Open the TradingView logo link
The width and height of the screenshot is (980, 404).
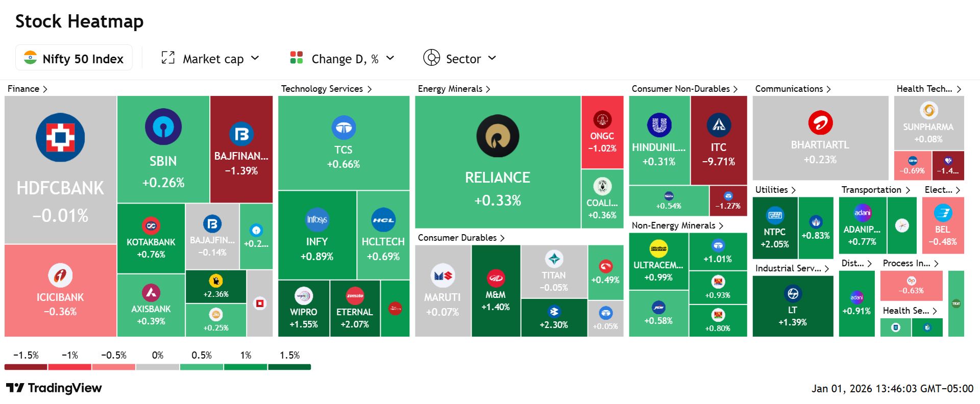pyautogui.click(x=54, y=388)
